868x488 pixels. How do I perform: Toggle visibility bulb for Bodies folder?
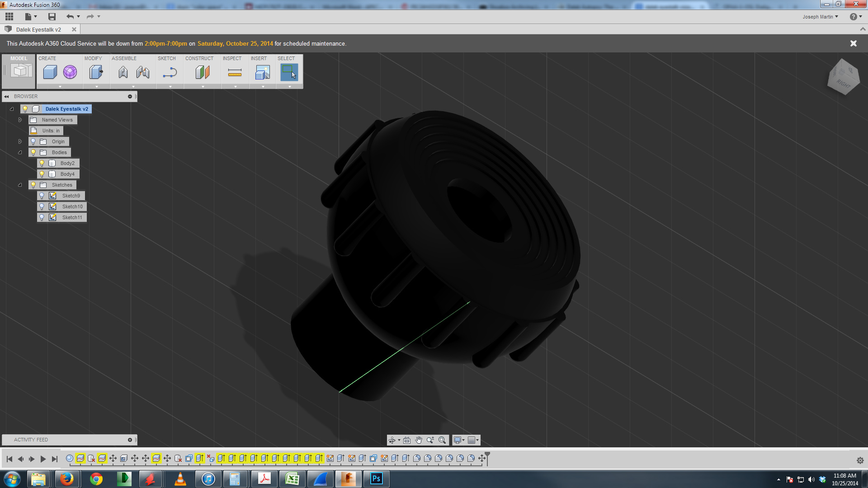(x=33, y=152)
